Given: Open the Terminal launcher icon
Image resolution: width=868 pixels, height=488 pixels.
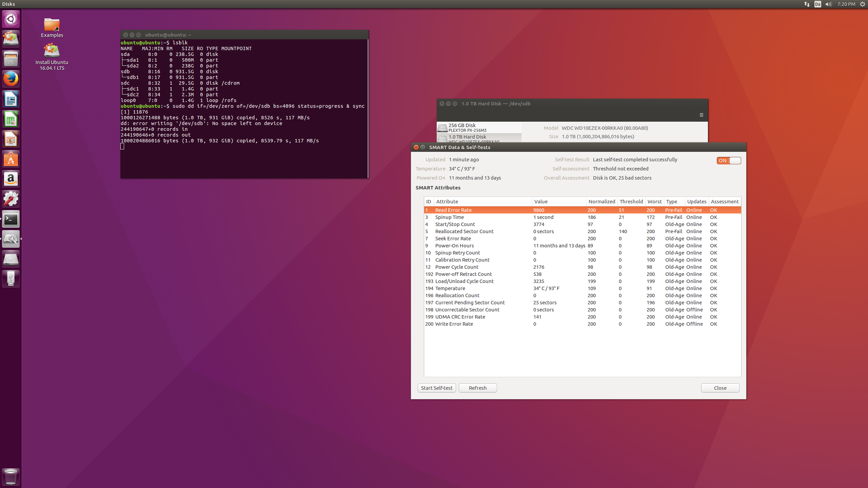Looking at the screenshot, I should click(x=11, y=219).
